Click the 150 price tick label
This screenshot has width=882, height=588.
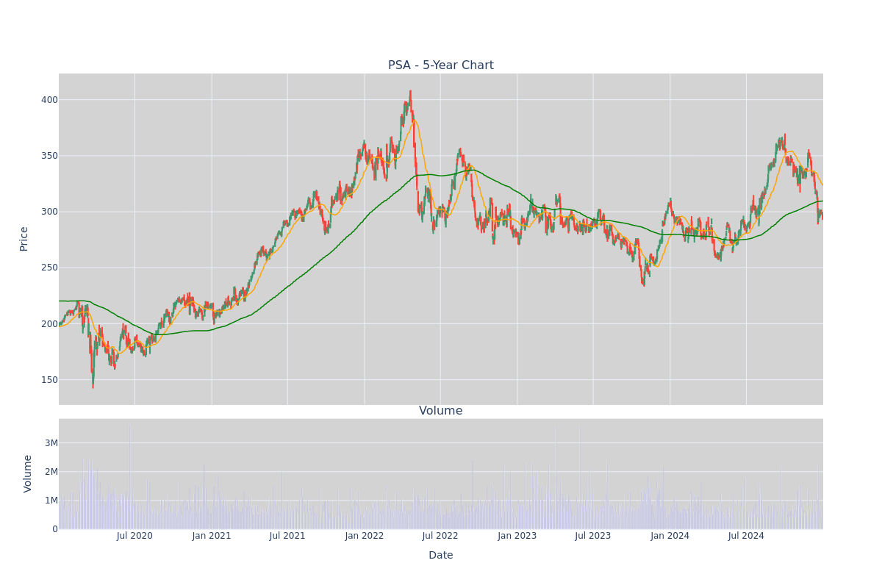coord(49,380)
